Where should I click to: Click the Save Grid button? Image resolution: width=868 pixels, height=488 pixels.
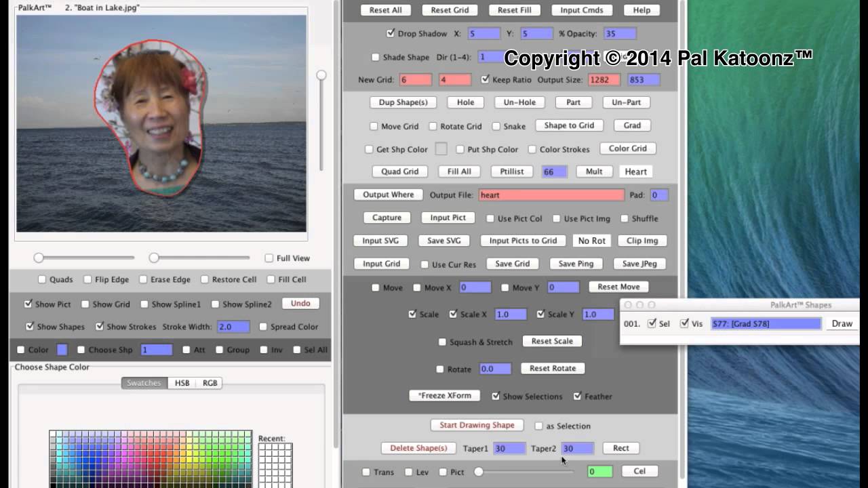coord(512,264)
